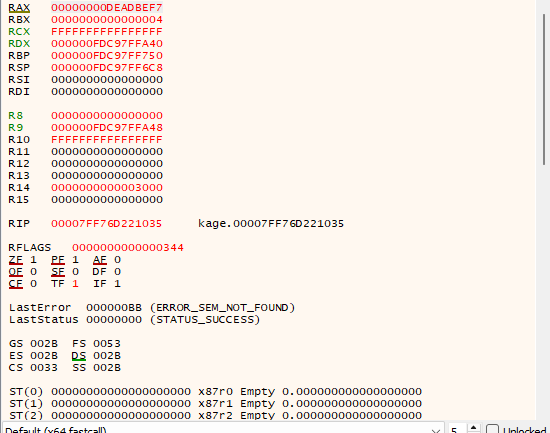
Task: Select the AF flag value
Action: (118, 260)
